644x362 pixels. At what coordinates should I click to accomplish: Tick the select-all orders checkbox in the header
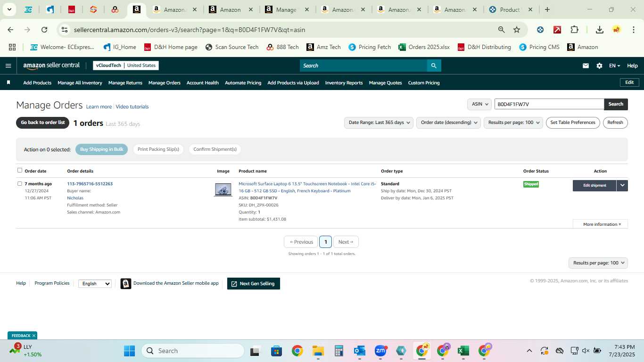point(20,170)
